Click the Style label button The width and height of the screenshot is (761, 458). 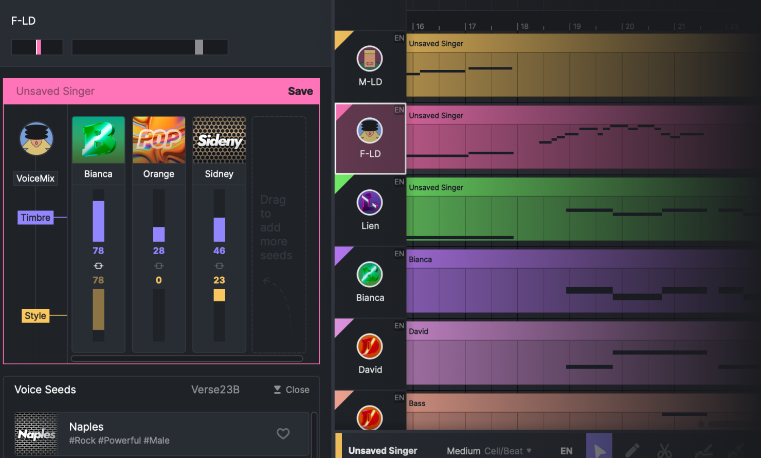point(35,316)
